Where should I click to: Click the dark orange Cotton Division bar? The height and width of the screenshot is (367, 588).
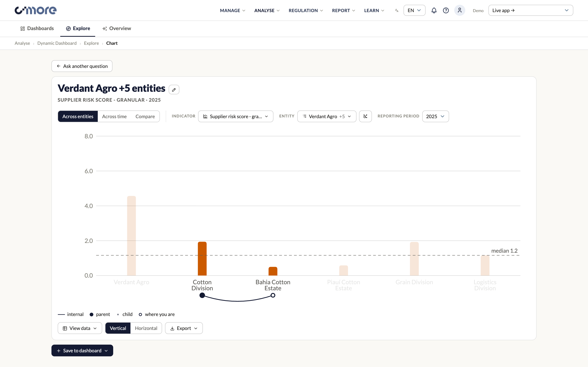point(202,259)
